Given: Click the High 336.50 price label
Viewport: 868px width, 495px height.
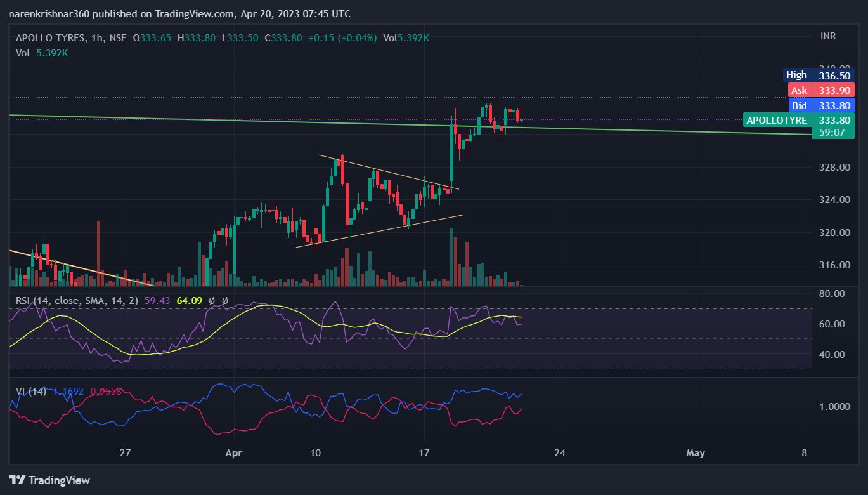Looking at the screenshot, I should coord(819,75).
